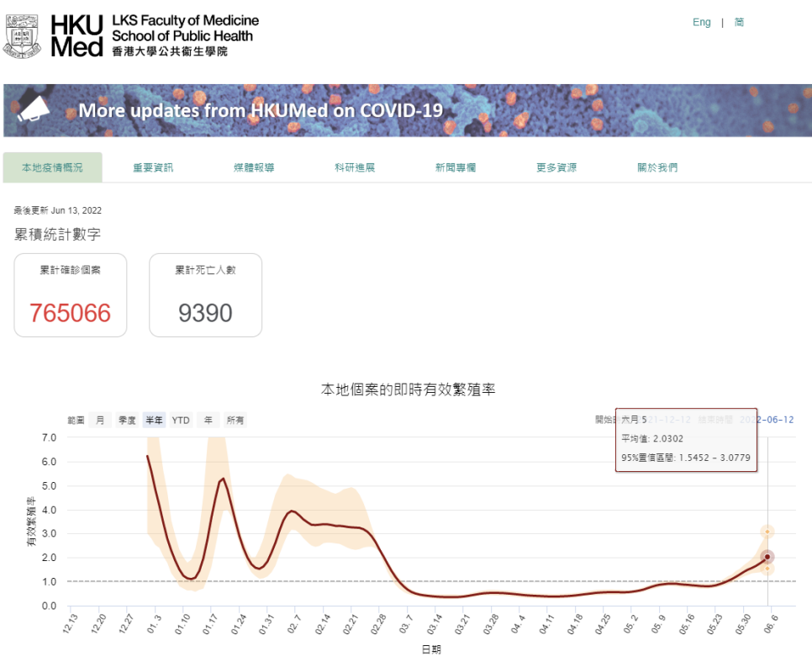Click the lower confidence bound point
The height and width of the screenshot is (662, 812).
[767, 569]
